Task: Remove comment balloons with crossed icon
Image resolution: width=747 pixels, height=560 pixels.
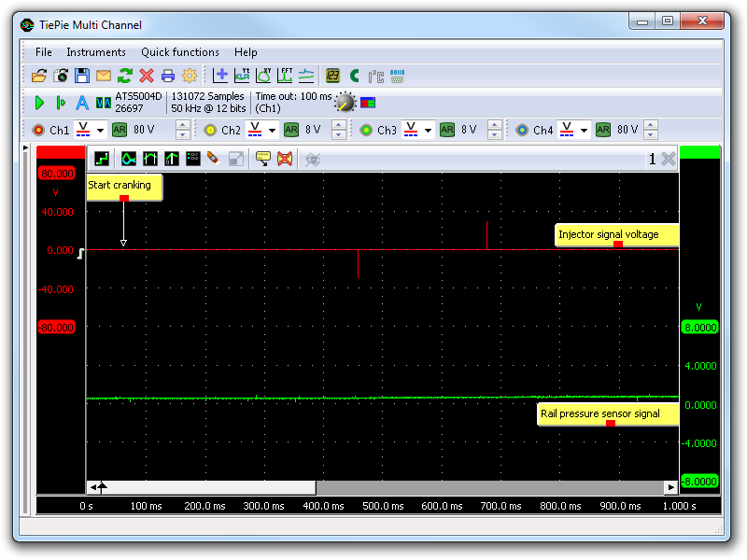Action: (285, 159)
